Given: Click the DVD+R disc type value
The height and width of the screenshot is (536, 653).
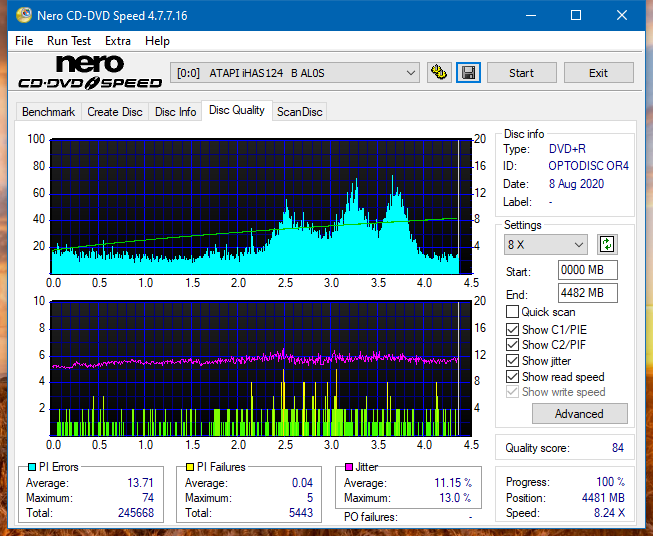Looking at the screenshot, I should click(x=567, y=149).
